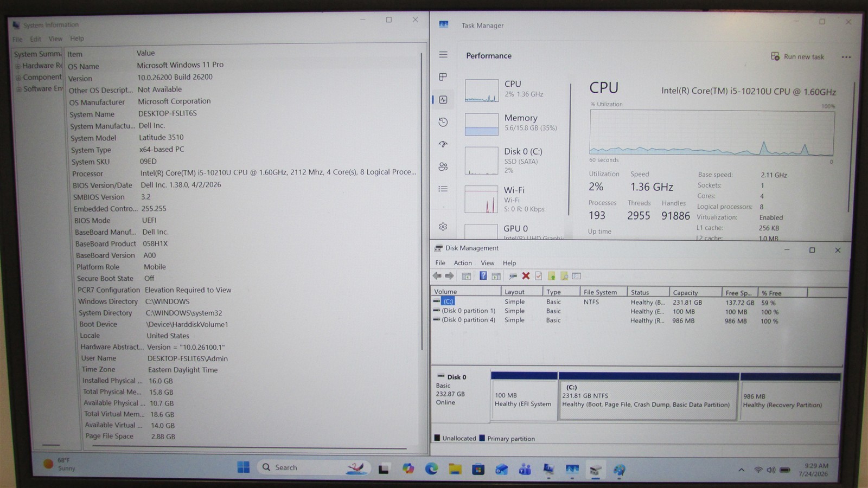Open Help menu in System Information
The image size is (868, 488).
pos(77,38)
